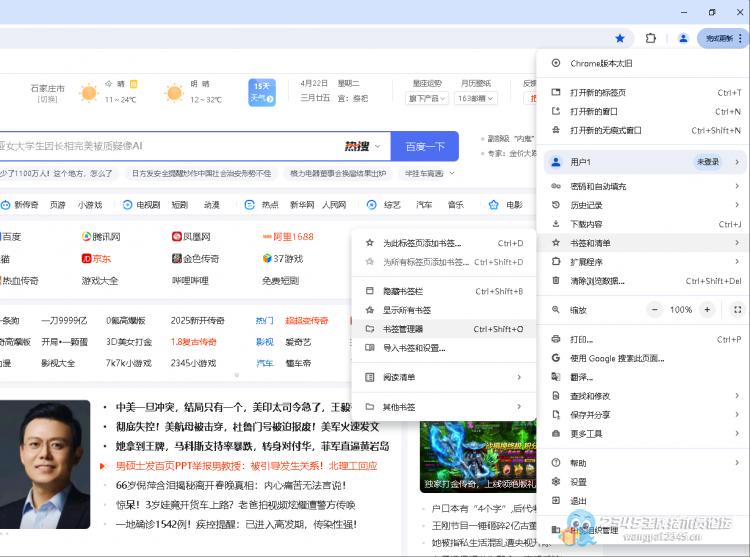
Task: Select 'Chrome版本太旧' menu entry
Action: 642,63
